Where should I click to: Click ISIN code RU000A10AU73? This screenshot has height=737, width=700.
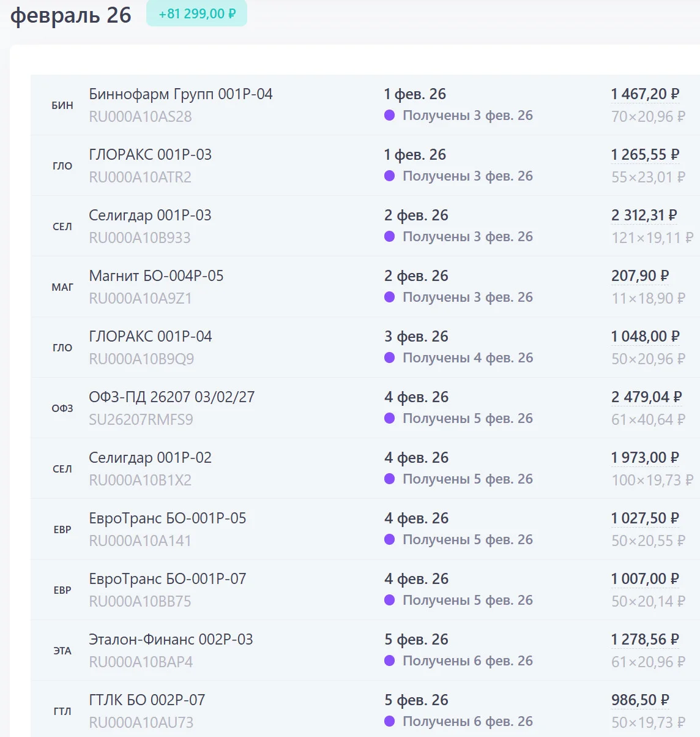click(141, 722)
